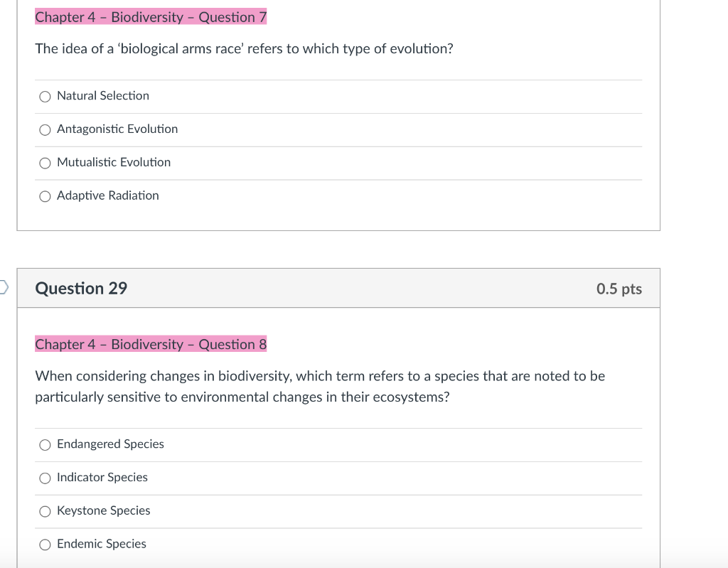Image resolution: width=728 pixels, height=568 pixels.
Task: Mark the Keystone Species radio button
Action: 45,511
